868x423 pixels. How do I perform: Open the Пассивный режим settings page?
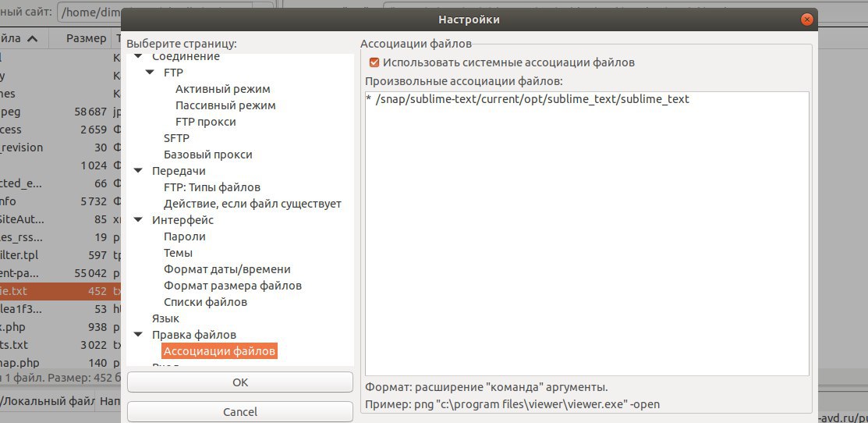point(225,105)
